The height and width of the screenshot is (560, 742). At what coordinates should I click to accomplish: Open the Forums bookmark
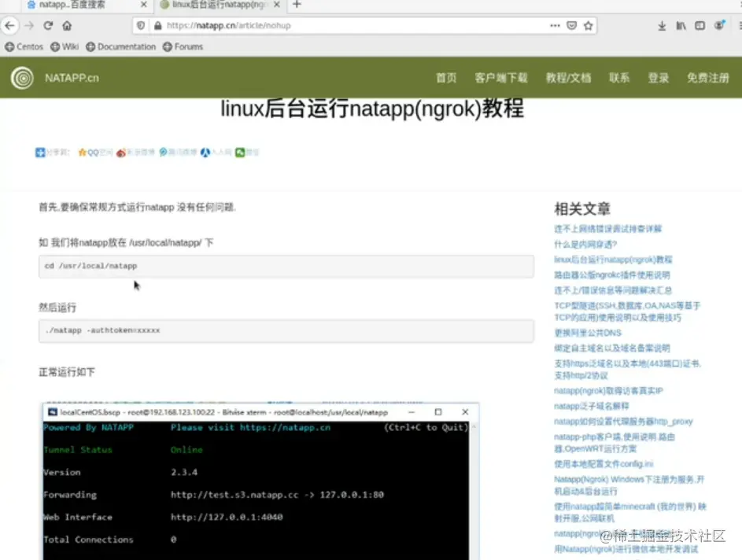[x=183, y=46]
